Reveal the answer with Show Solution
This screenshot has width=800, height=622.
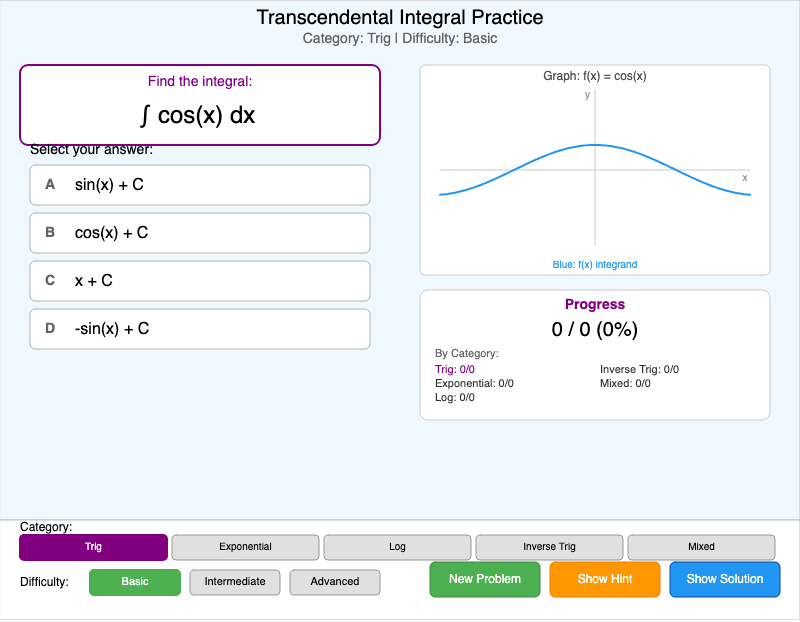point(724,579)
